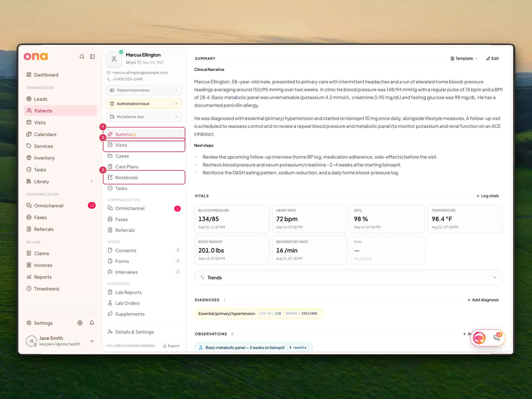The height and width of the screenshot is (399, 532).
Task: Click the SpO2 98 % vitals card
Action: [387, 219]
